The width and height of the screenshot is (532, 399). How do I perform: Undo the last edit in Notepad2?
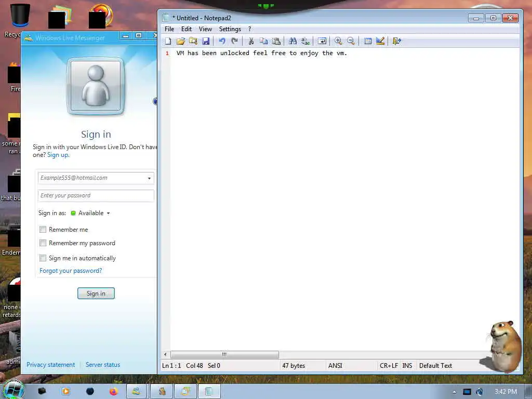222,41
